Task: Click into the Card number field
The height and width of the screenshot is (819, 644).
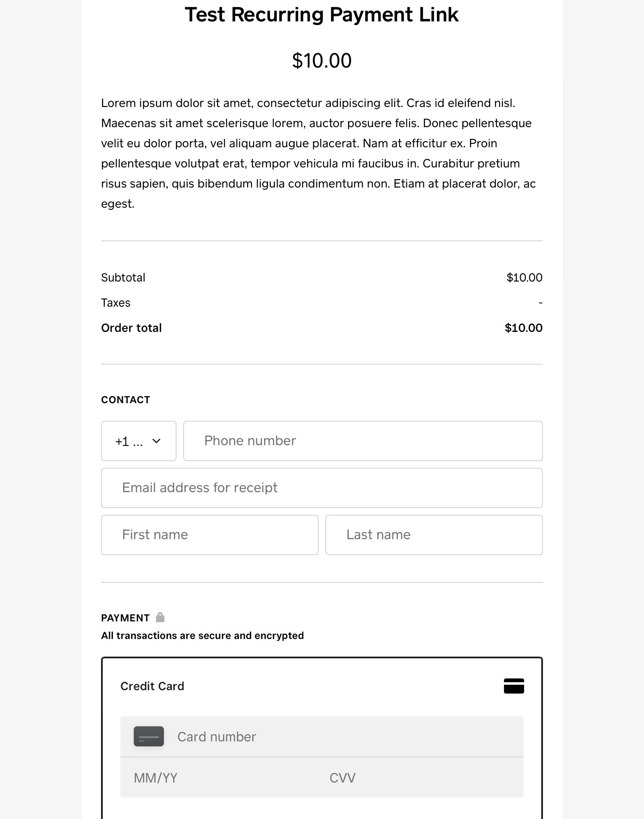Action: coord(344,737)
